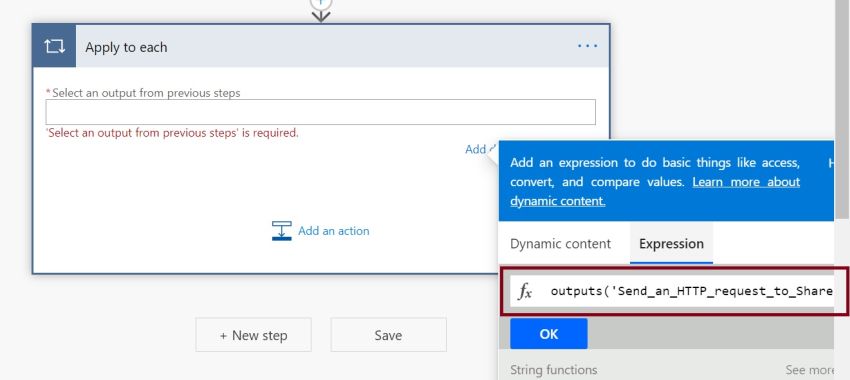Open the Apply to each ellipsis menu
The height and width of the screenshot is (380, 850).
(x=587, y=47)
